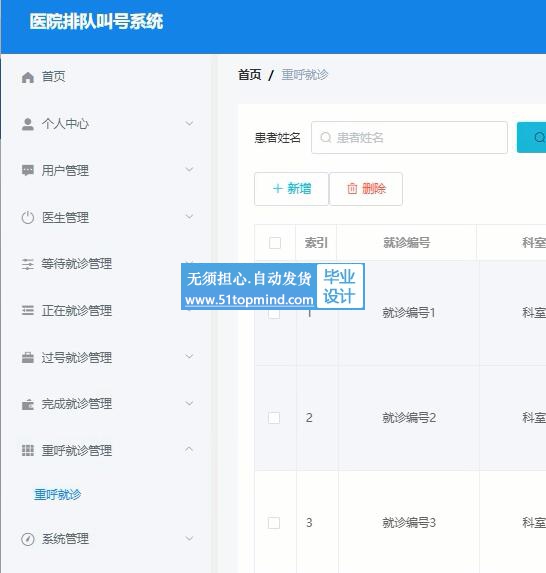The width and height of the screenshot is (546, 573).
Task: Click the list icon for 正在就诊管理
Action: [28, 311]
